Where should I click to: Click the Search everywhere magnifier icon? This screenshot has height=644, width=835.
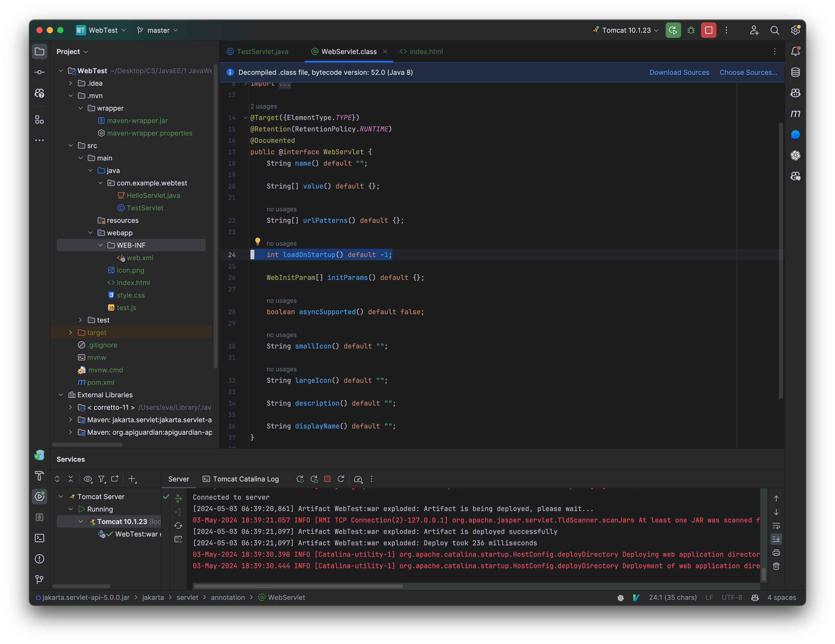click(x=775, y=30)
